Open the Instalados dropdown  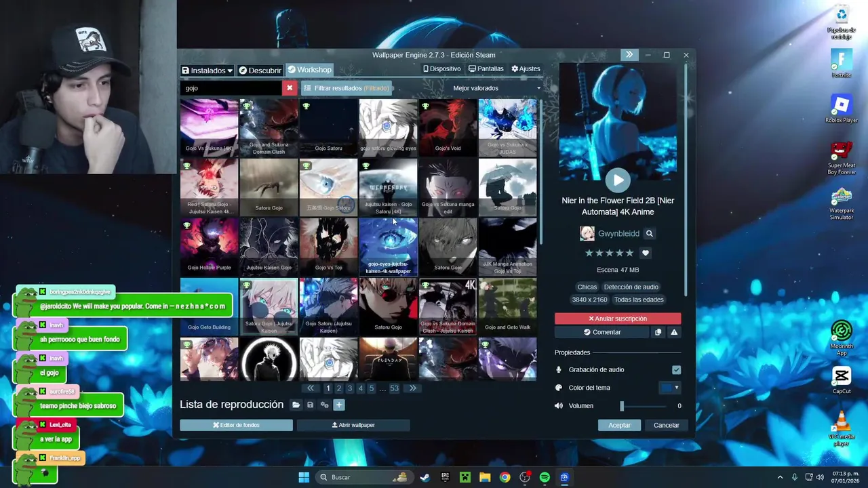(x=207, y=70)
